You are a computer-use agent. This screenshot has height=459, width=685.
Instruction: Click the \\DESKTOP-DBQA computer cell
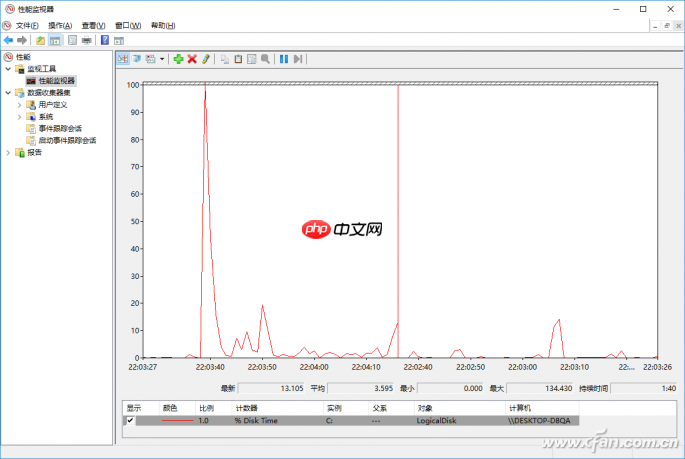(539, 421)
